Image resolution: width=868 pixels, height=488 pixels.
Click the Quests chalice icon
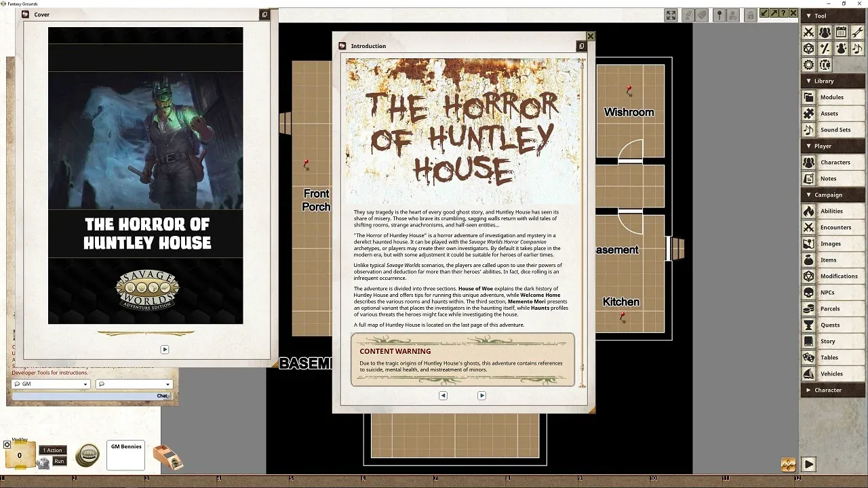point(808,325)
